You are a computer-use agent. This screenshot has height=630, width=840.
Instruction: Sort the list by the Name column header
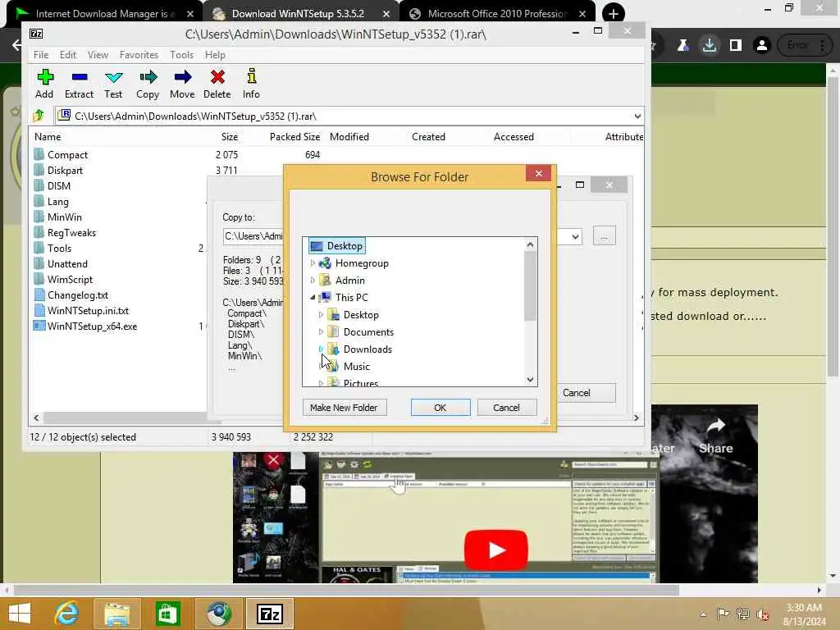(x=48, y=137)
